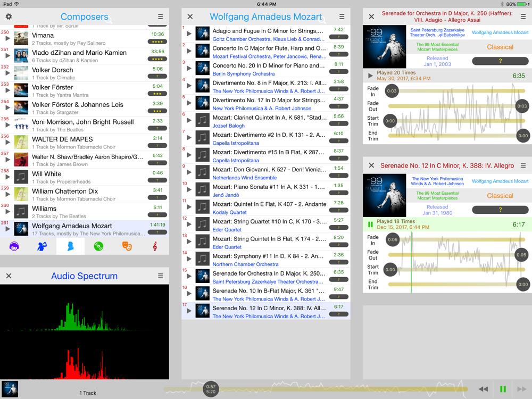Open settings gear in Composers panel

[9, 16]
